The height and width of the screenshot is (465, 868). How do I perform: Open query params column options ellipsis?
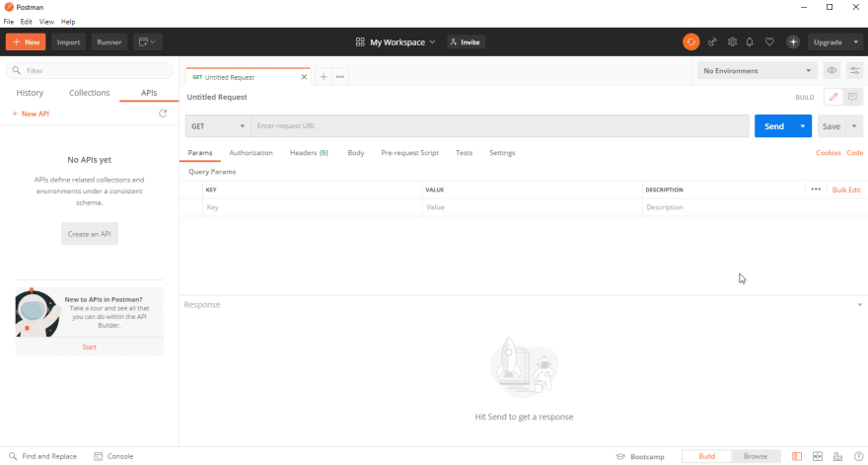(816, 190)
